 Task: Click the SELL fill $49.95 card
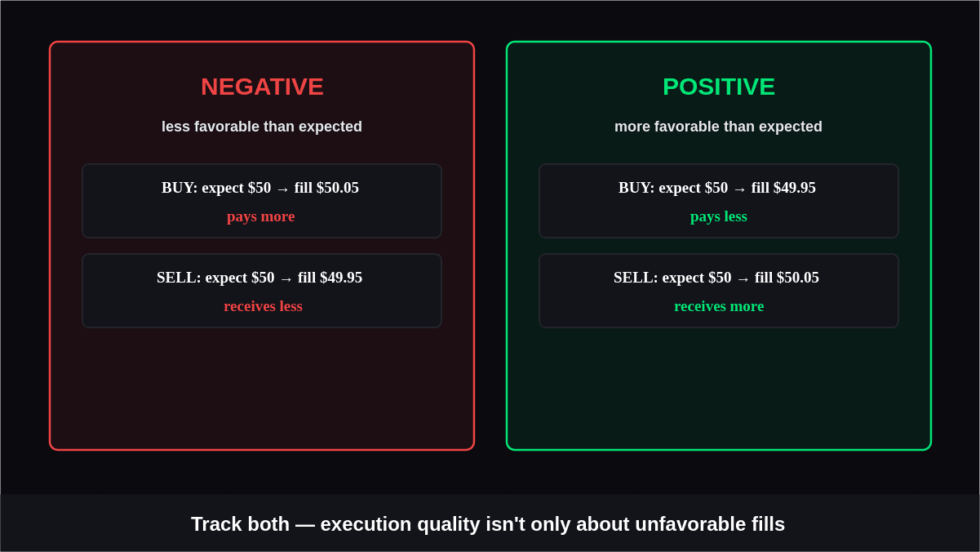coord(262,291)
